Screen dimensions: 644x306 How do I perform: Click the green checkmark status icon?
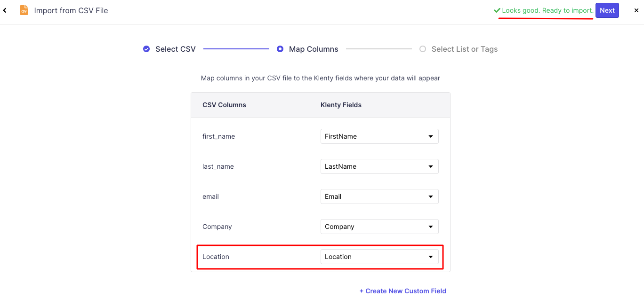[496, 10]
